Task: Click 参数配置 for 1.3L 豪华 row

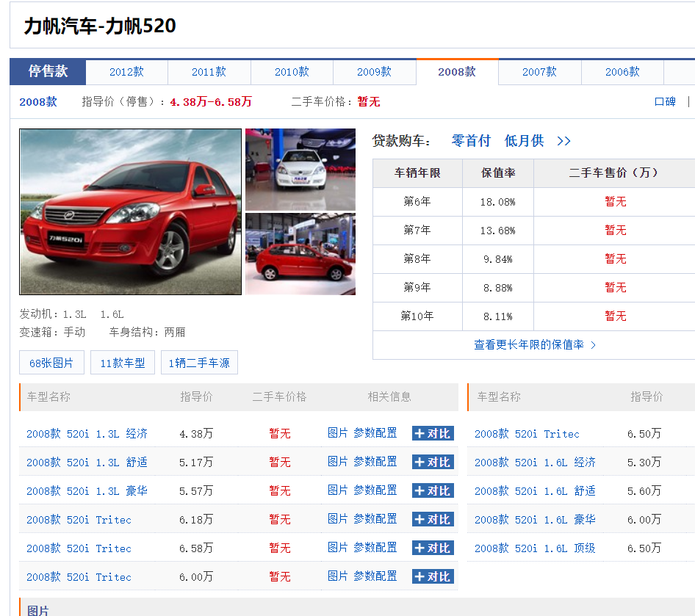Action: pos(375,490)
